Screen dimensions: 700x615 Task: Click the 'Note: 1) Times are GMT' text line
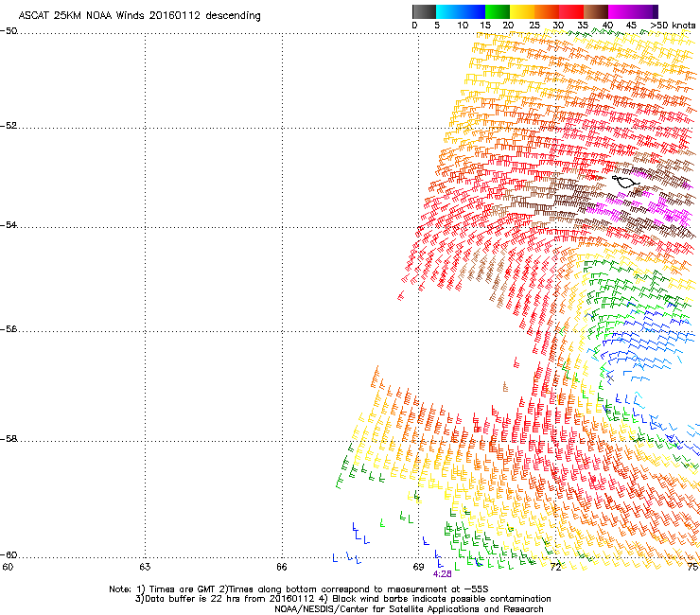[x=299, y=589]
